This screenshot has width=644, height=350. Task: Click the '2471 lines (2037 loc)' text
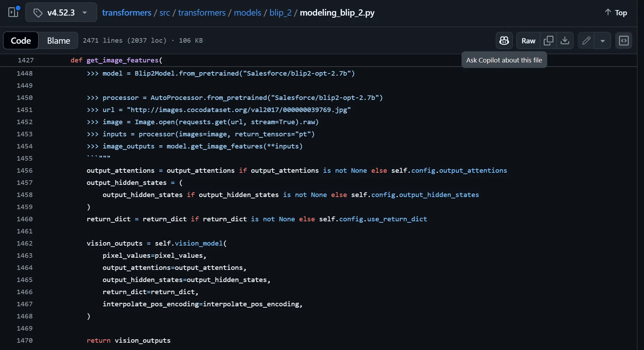125,40
